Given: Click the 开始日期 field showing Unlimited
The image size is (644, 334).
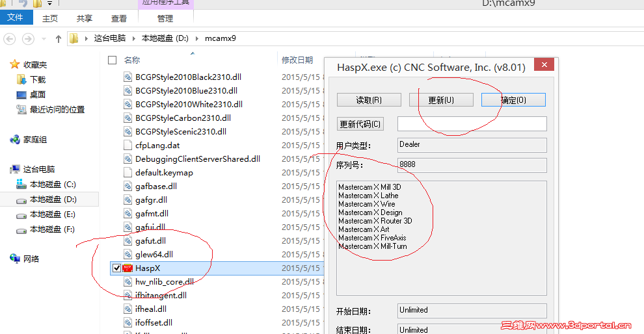Looking at the screenshot, I should [x=472, y=311].
